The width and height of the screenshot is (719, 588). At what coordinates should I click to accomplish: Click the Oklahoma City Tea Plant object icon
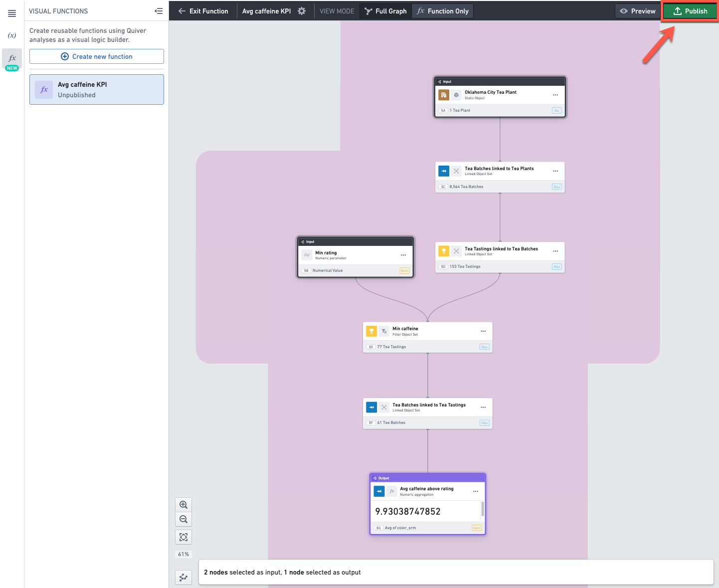click(x=444, y=95)
